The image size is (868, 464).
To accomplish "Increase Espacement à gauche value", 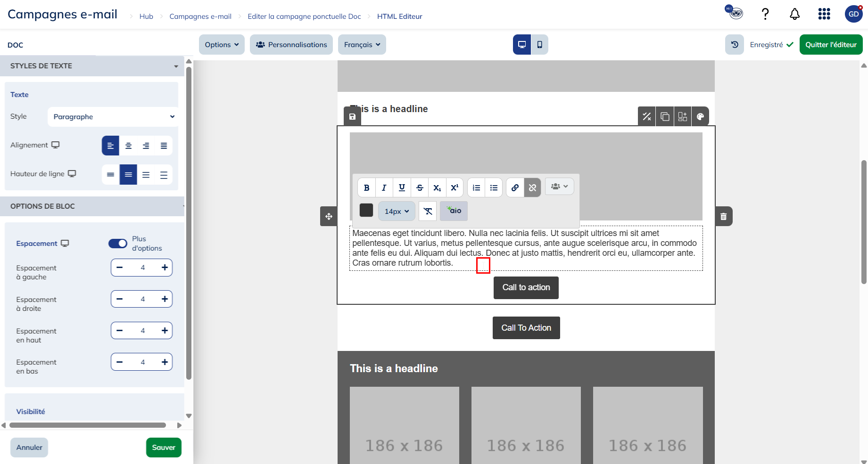I will pyautogui.click(x=165, y=268).
